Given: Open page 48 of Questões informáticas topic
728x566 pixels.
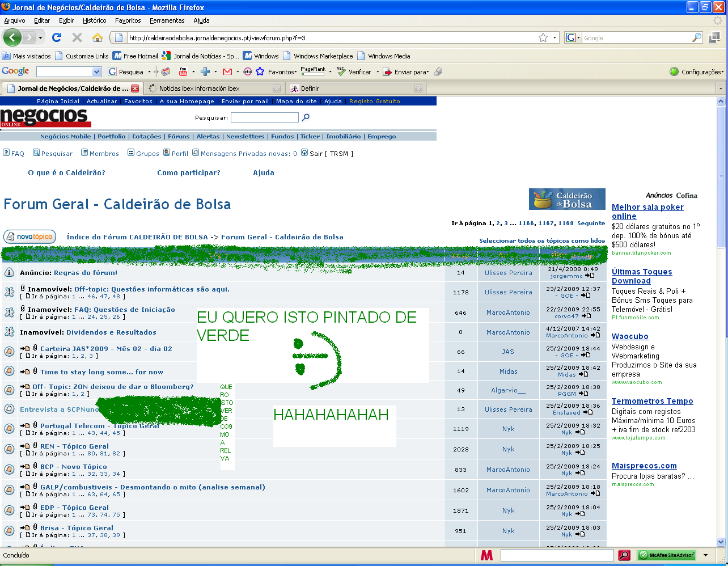Looking at the screenshot, I should coord(116,297).
